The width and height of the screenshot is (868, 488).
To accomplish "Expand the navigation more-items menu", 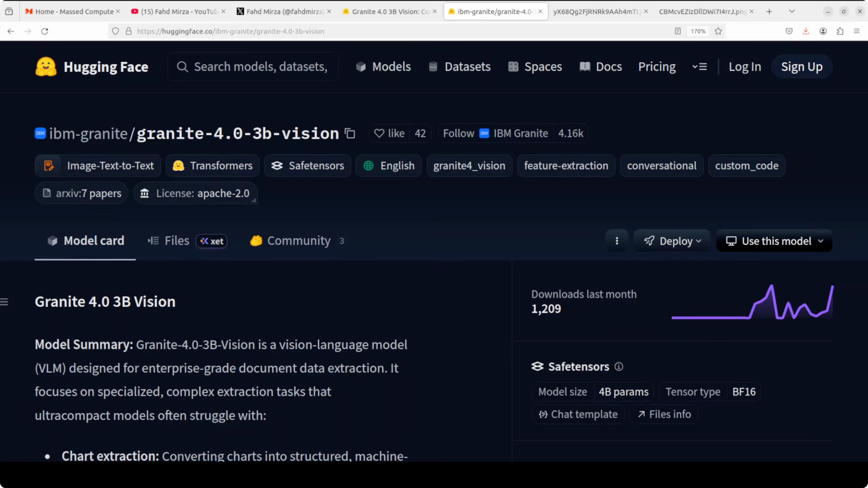I will coord(700,67).
